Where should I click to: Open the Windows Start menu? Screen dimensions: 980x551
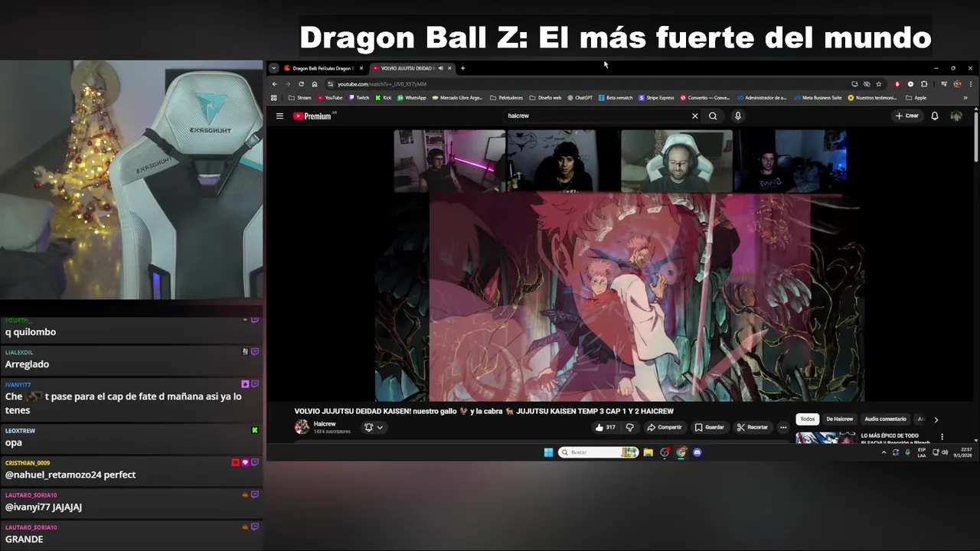pos(548,452)
